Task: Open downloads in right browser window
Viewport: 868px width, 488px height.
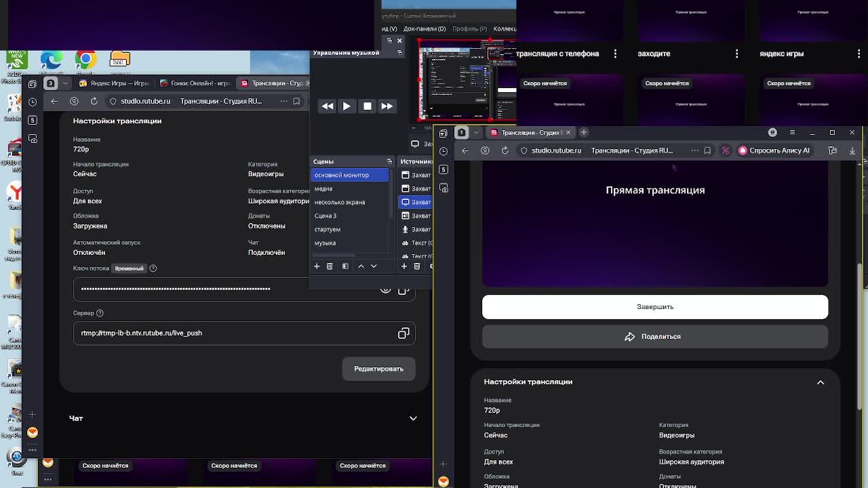Action: (x=852, y=150)
